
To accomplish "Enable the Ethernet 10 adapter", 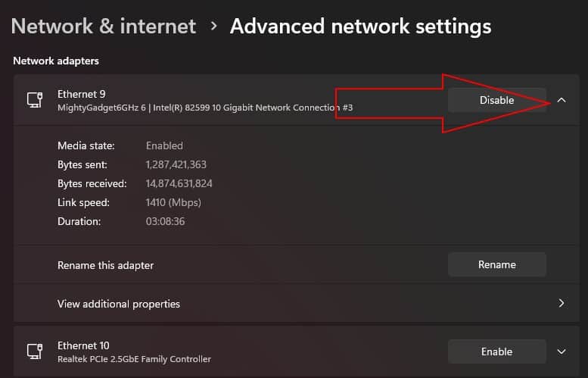I will [x=496, y=351].
